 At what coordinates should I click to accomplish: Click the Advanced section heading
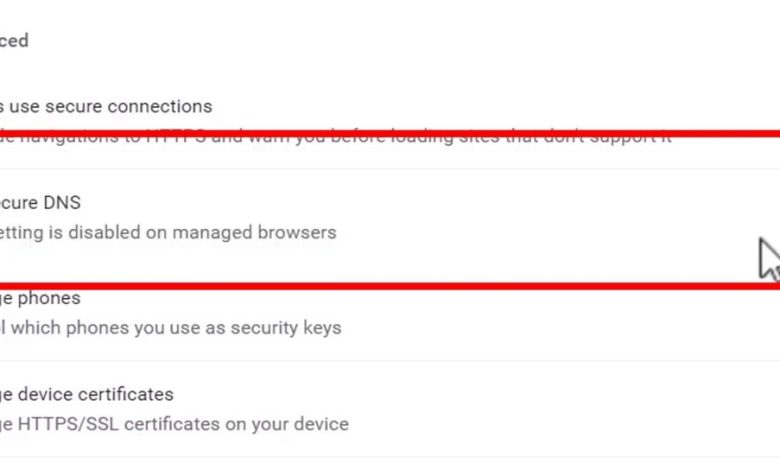click(14, 41)
